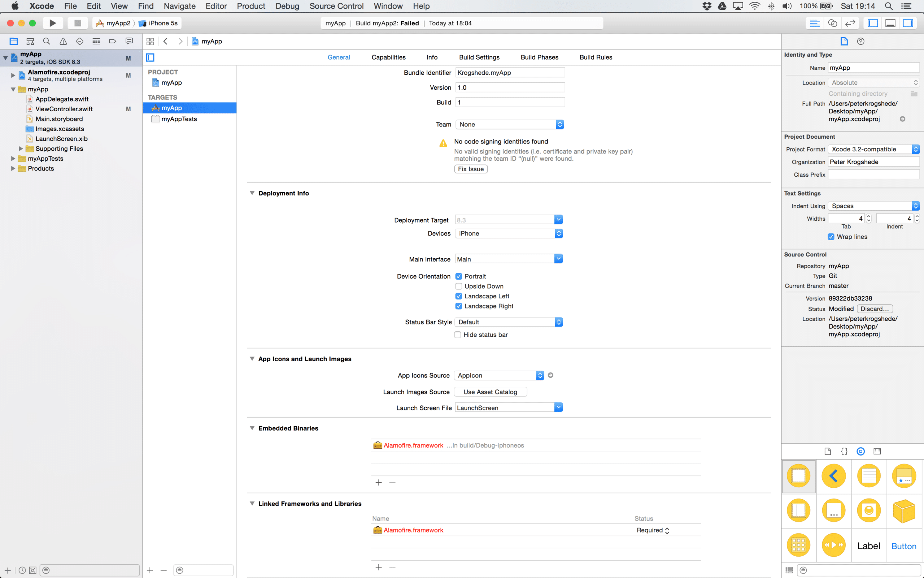Open the Deployment Target dropdown
This screenshot has width=924, height=578.
point(559,220)
